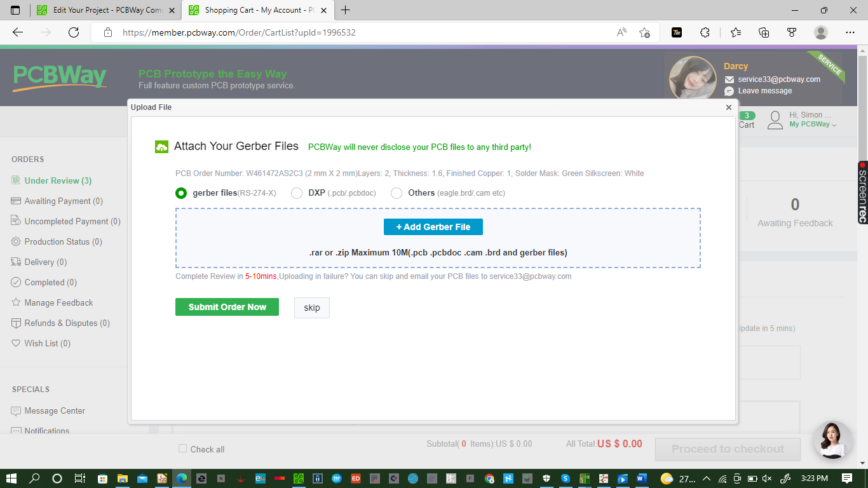The image size is (868, 488).
Task: Click Proceed to checkout button
Action: (728, 449)
